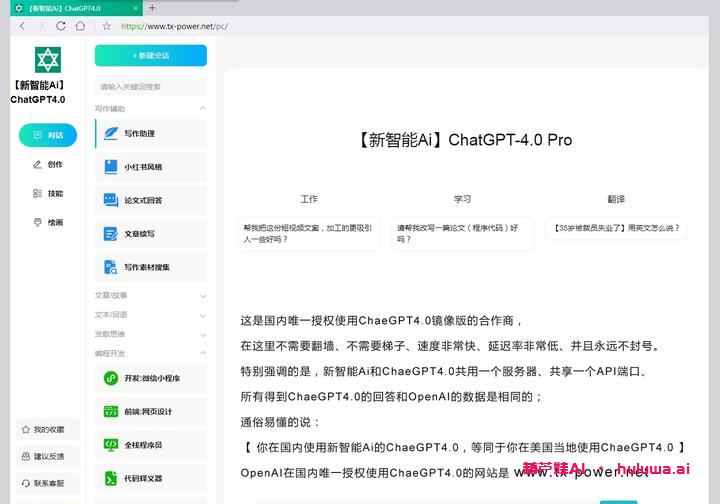Open 建议反馈 feedback
The width and height of the screenshot is (720, 504).
pyautogui.click(x=48, y=456)
